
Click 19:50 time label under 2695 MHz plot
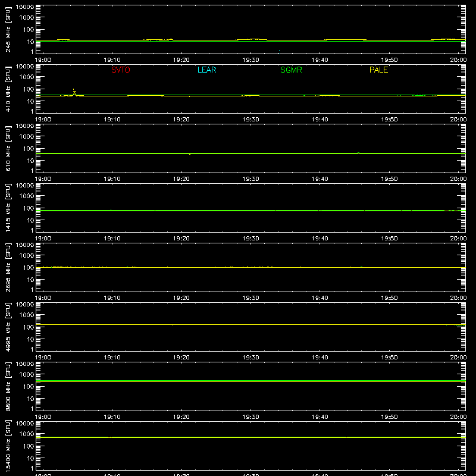coord(389,298)
